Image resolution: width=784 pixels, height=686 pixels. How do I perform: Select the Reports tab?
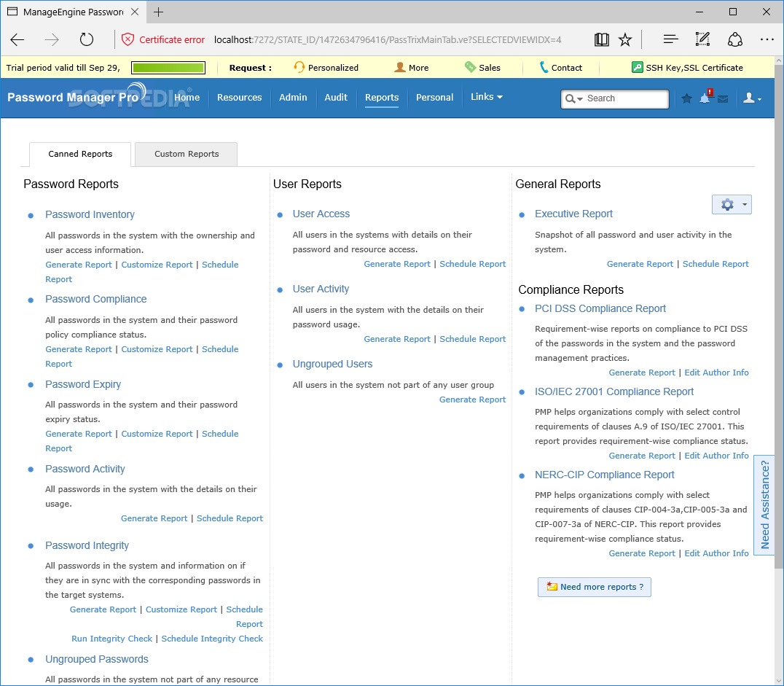coord(382,98)
